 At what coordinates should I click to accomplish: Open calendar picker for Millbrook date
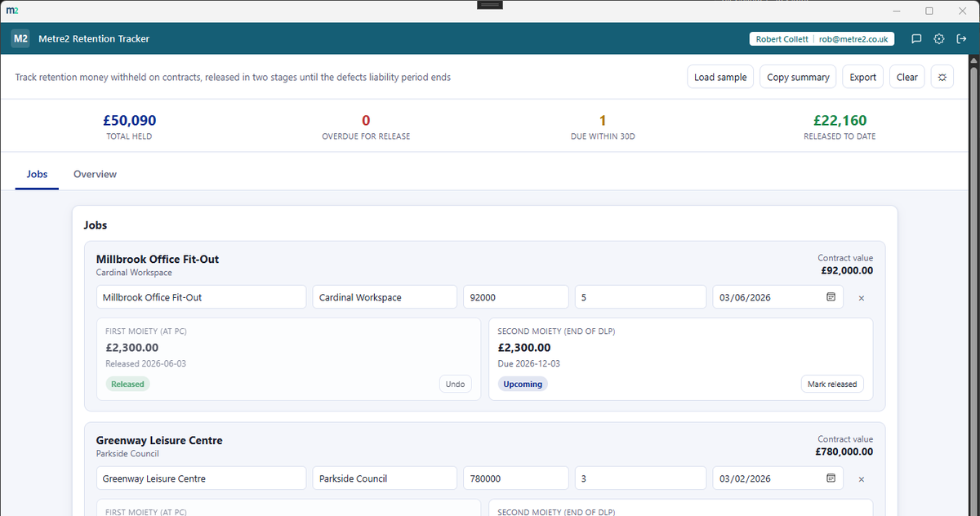click(831, 297)
